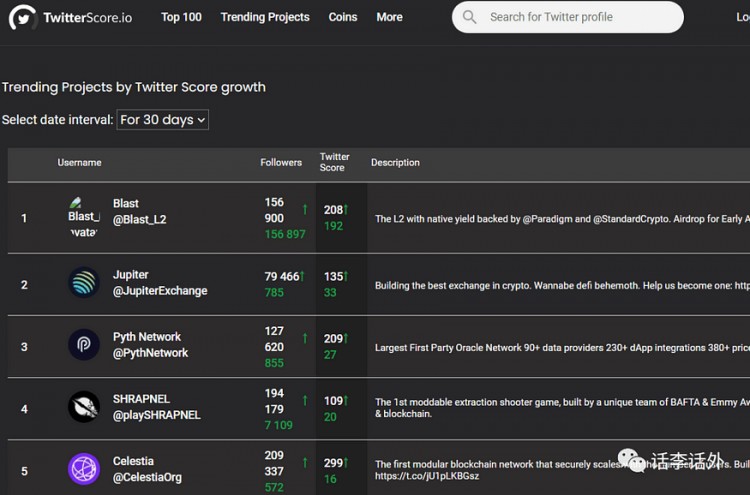The height and width of the screenshot is (495, 750).
Task: Click the Trending Projects by Twitter Score heading
Action: (134, 88)
